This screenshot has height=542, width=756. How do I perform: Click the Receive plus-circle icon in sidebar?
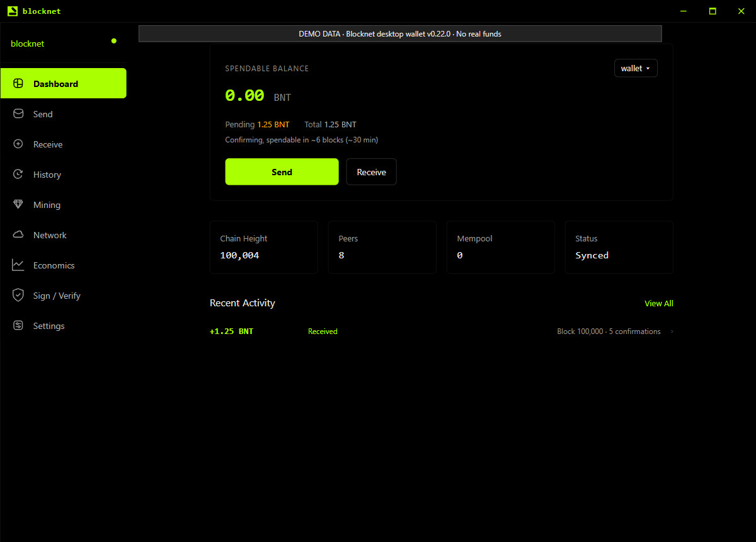18,144
